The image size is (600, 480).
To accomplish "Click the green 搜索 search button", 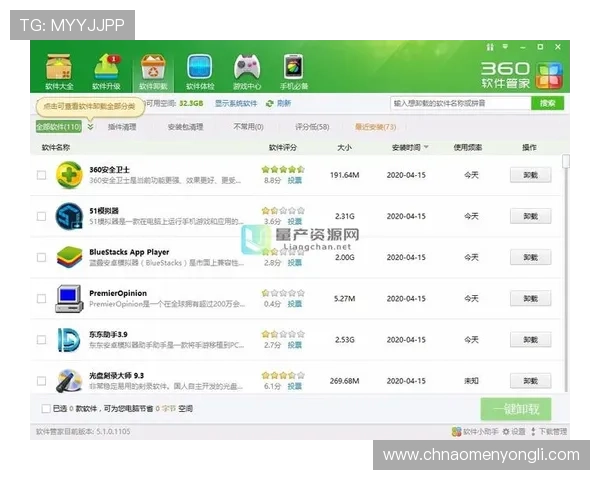I will 548,103.
